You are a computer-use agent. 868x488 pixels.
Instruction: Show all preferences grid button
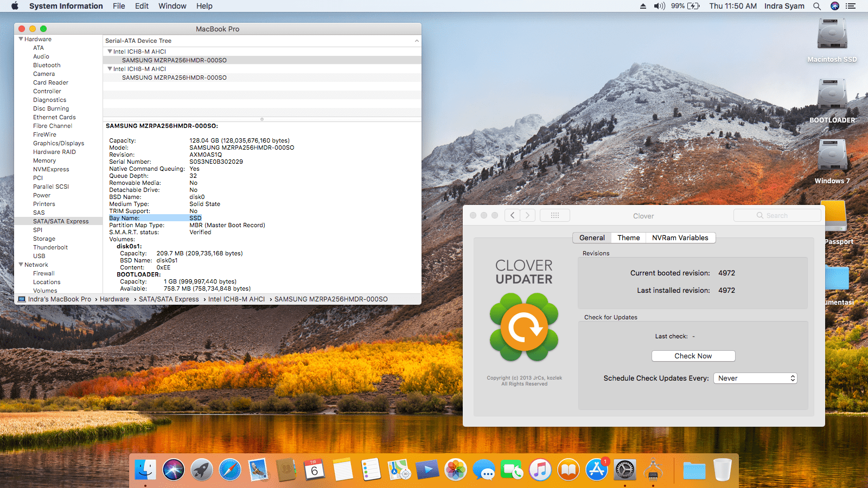coord(554,215)
